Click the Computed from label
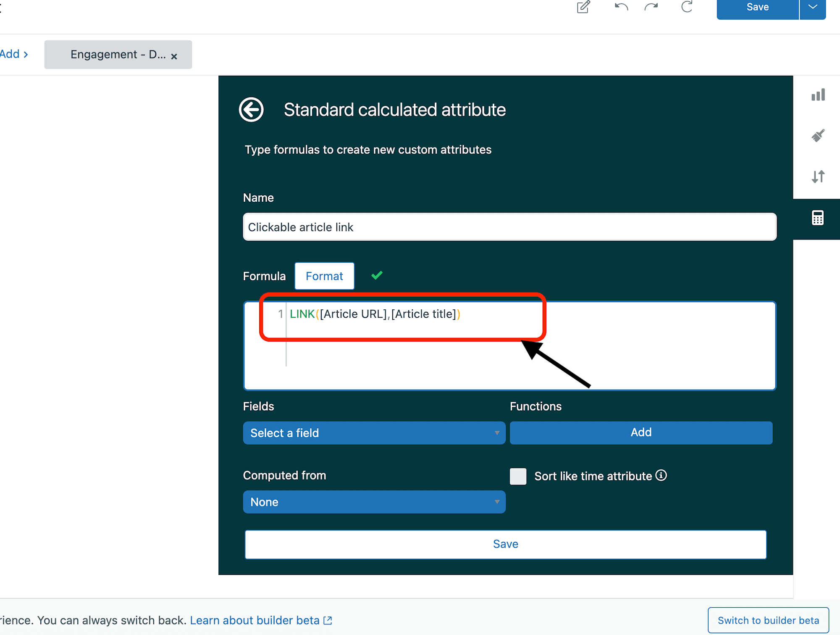Viewport: 840px width, 635px height. pos(284,475)
